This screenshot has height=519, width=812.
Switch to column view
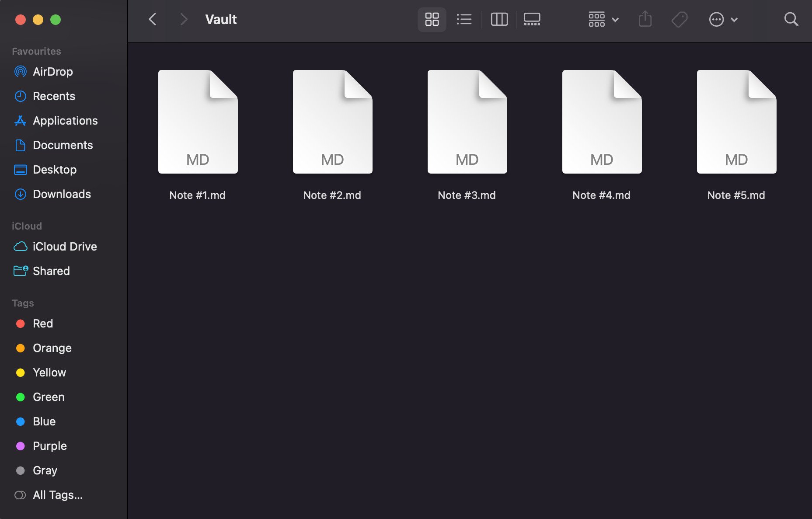click(499, 19)
